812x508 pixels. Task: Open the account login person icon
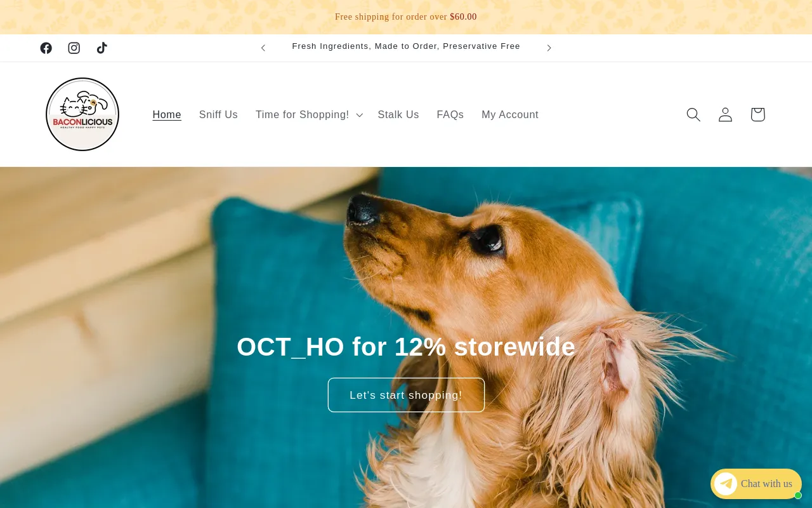tap(725, 114)
